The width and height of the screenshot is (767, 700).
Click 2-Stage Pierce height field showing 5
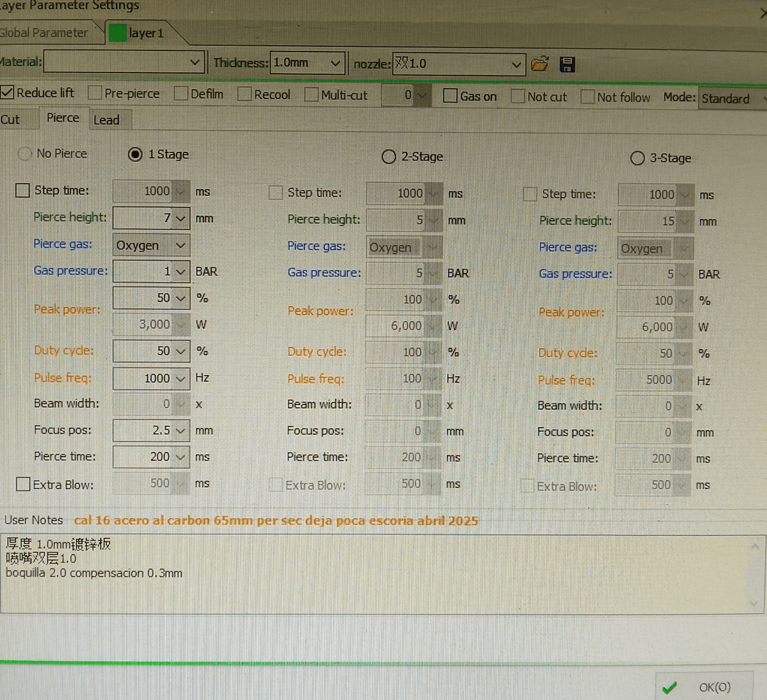(x=404, y=220)
